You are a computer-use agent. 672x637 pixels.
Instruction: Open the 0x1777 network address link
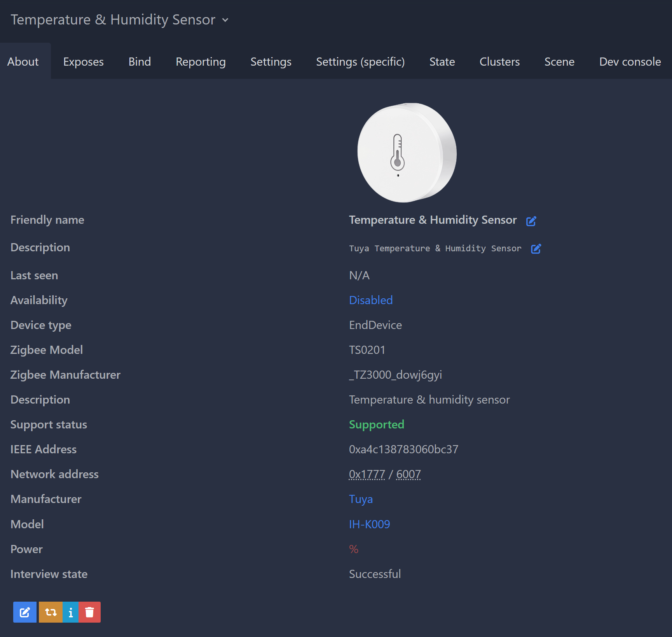click(x=367, y=474)
